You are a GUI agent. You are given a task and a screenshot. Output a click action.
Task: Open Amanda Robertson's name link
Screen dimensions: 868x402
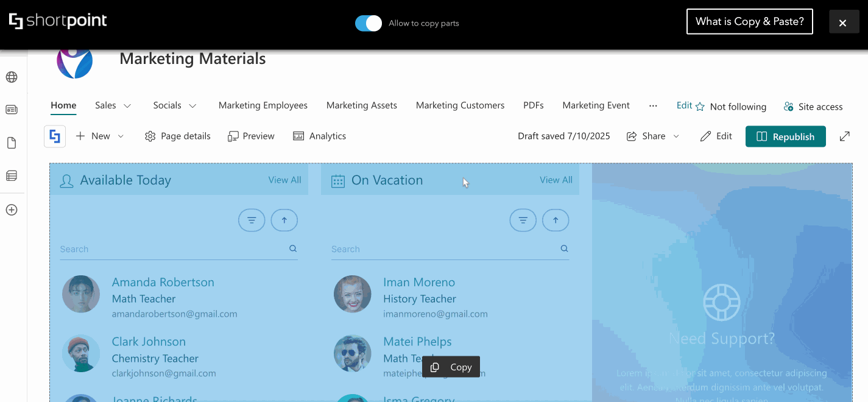point(163,282)
